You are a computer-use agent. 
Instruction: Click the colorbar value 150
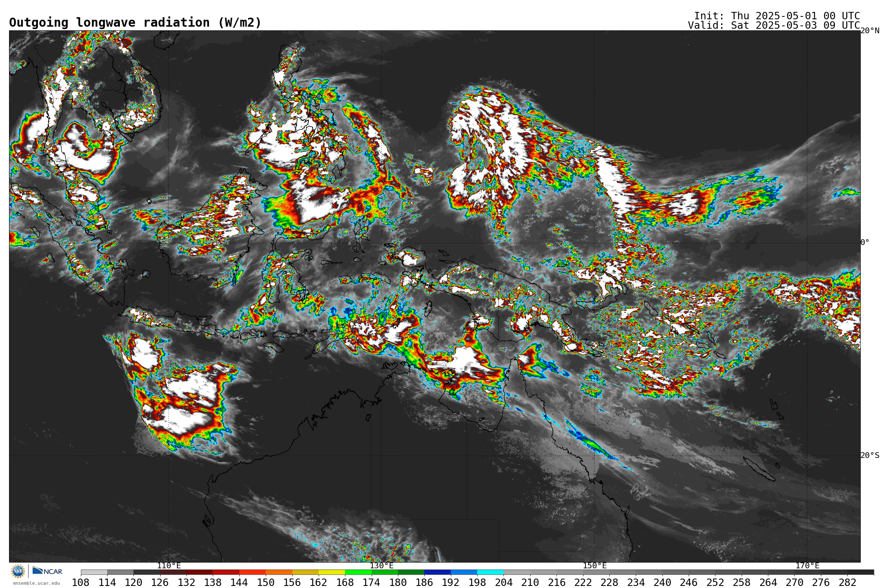point(266,583)
